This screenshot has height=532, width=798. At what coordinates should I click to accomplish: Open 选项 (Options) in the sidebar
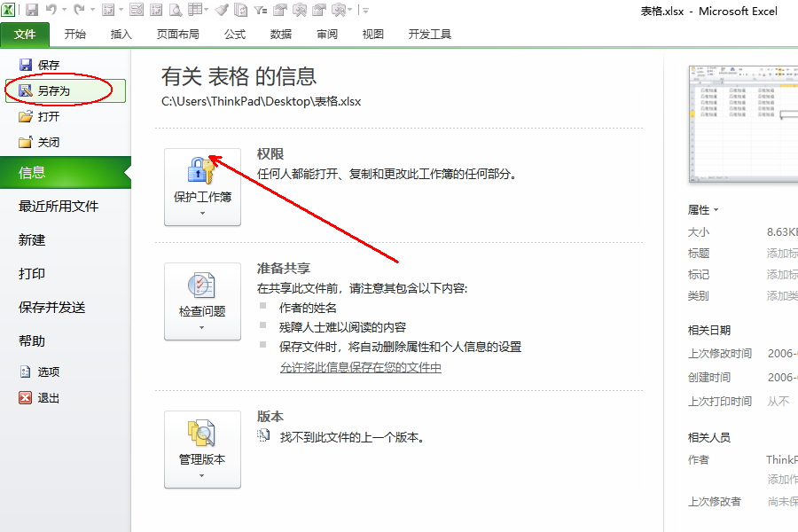pos(48,372)
